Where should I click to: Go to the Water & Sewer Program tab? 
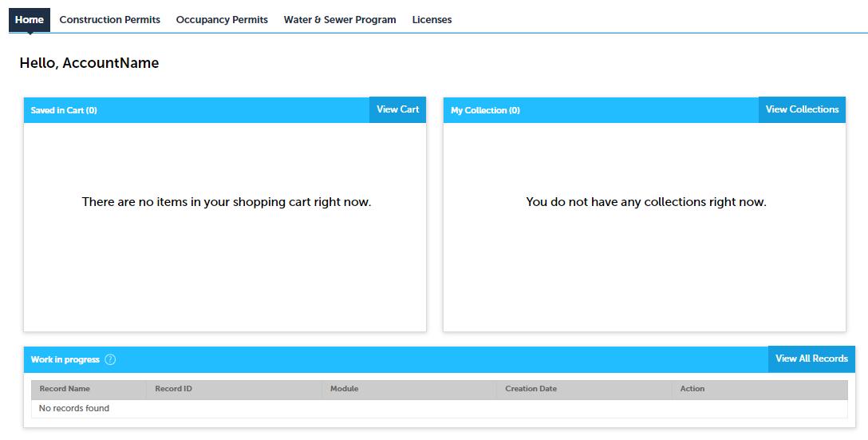340,20
